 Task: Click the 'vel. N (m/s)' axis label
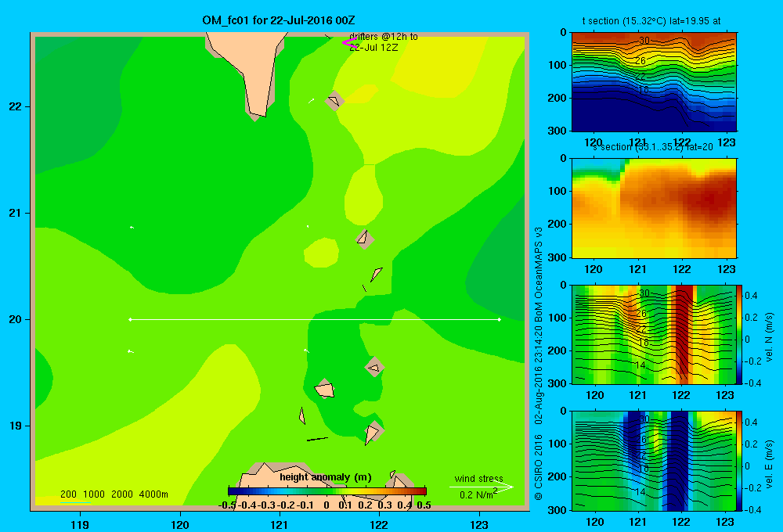(769, 337)
